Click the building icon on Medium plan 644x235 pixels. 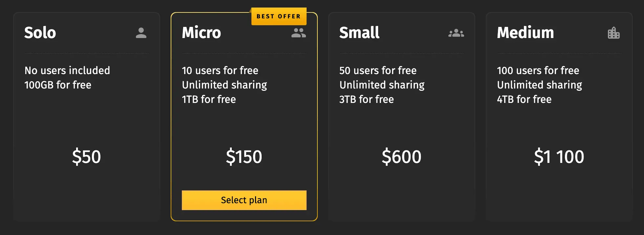[x=613, y=33]
